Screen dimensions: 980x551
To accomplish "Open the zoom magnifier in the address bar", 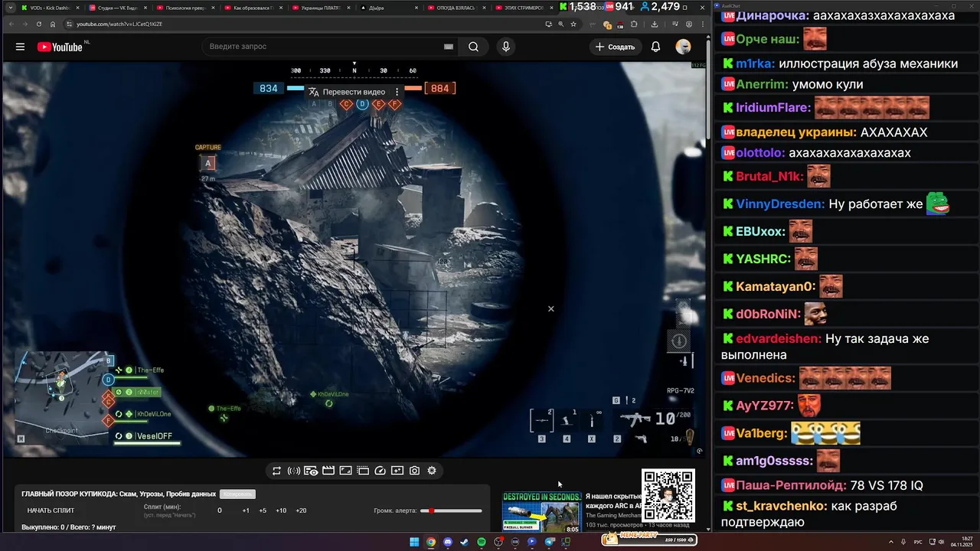I will pos(561,24).
